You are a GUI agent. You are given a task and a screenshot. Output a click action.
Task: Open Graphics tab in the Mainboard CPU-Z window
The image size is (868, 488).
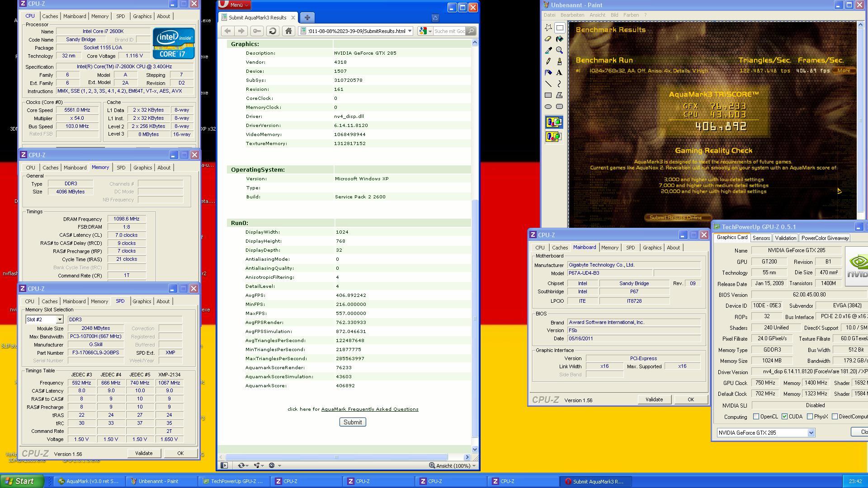pos(652,248)
